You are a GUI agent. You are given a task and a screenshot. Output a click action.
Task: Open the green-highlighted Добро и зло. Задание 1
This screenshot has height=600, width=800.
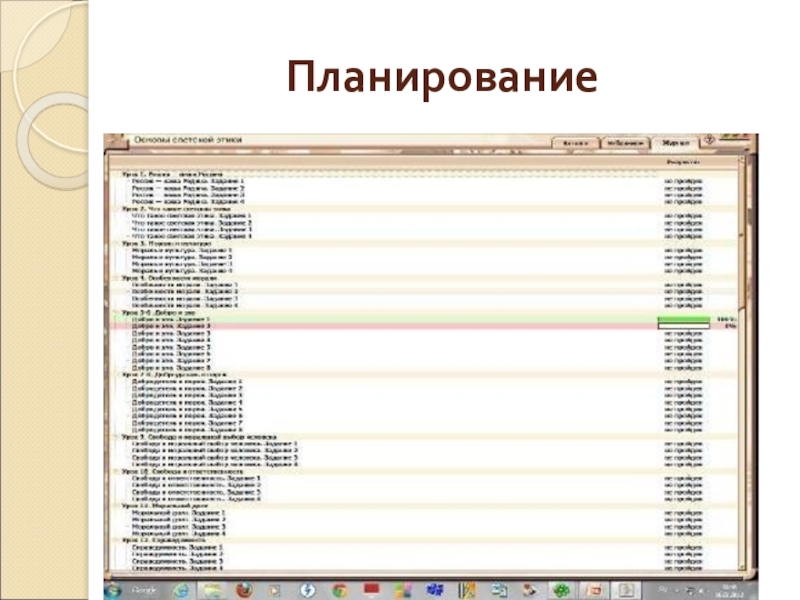(171, 319)
